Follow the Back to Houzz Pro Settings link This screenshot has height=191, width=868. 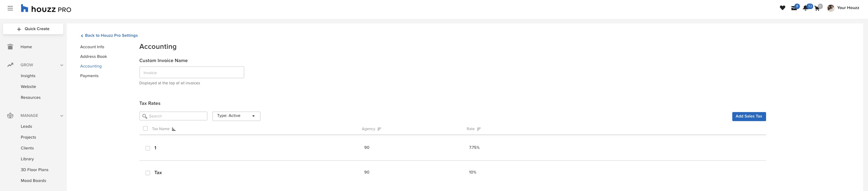coord(109,35)
